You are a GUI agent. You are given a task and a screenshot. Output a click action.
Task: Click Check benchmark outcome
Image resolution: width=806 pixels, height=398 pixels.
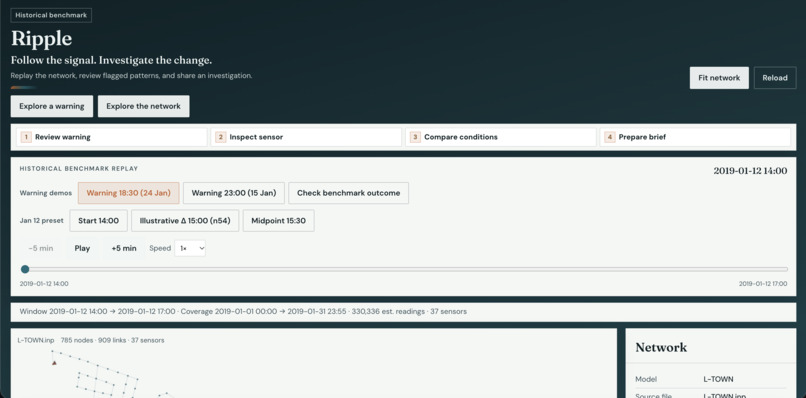[349, 193]
